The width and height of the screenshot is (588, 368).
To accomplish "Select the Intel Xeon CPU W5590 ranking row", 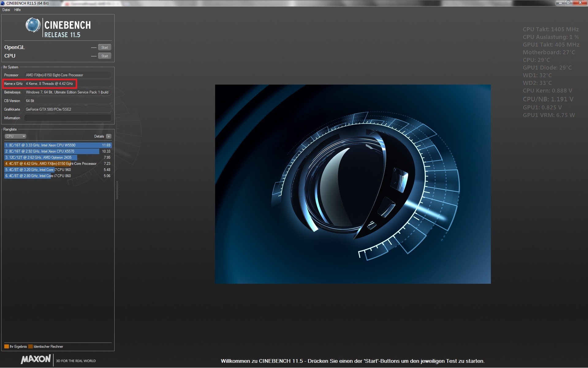I will pos(58,145).
